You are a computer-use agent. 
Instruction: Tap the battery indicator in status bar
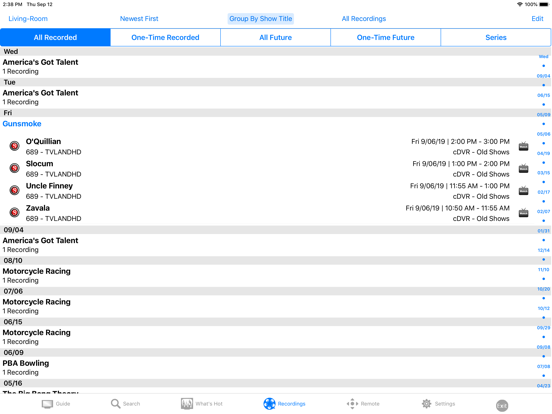pyautogui.click(x=544, y=4)
